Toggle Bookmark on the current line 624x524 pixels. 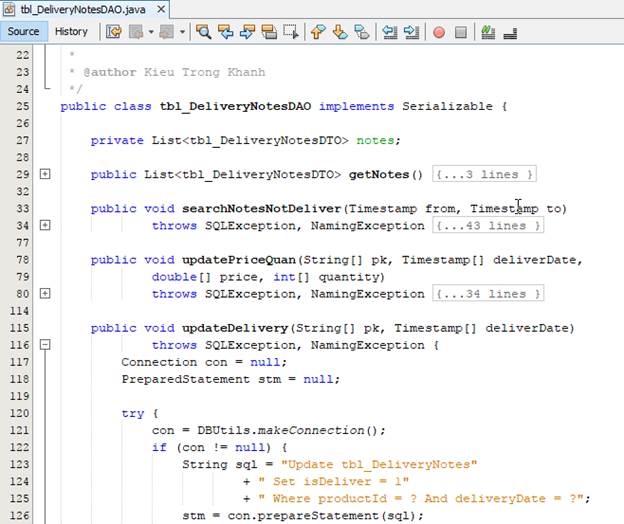pos(362,32)
